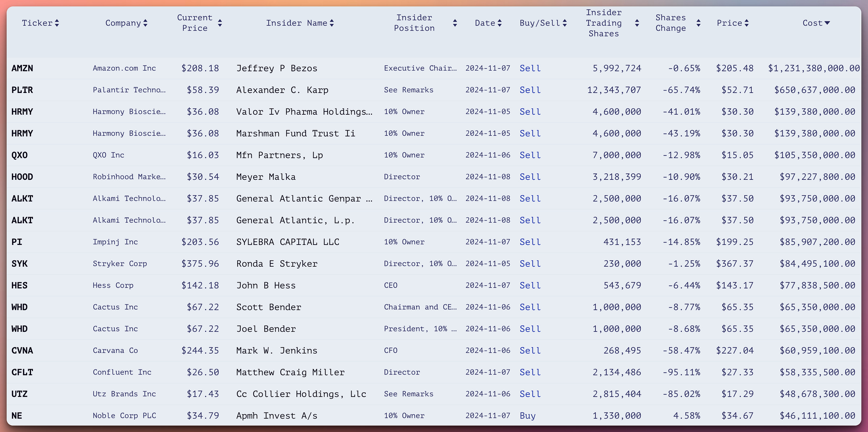Click the Insider Name header label
This screenshot has height=432, width=868.
click(x=297, y=23)
